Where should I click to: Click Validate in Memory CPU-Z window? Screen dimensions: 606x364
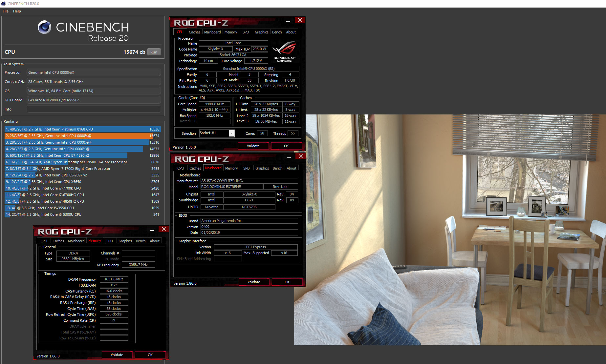click(x=117, y=355)
